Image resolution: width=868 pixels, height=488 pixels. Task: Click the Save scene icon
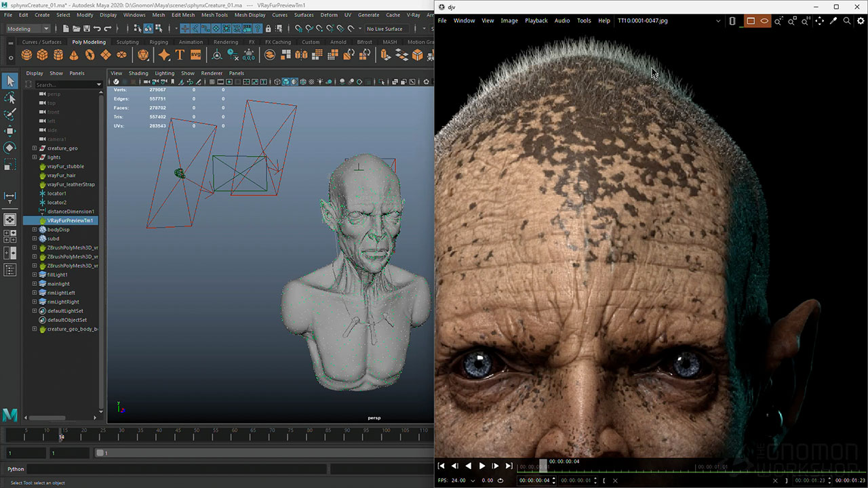tap(85, 28)
